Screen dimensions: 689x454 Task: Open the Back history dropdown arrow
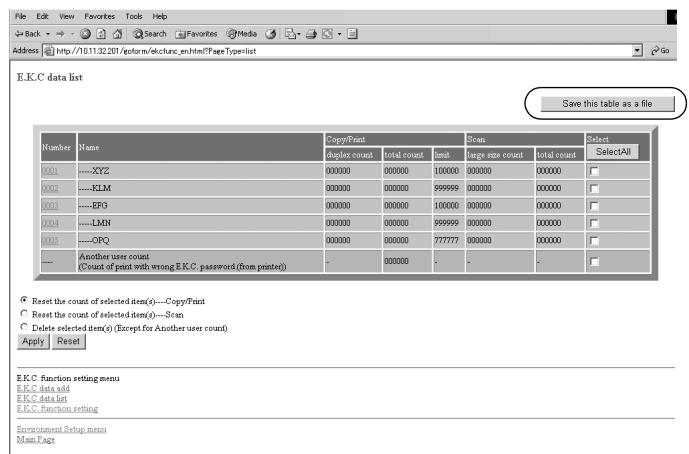(48, 34)
